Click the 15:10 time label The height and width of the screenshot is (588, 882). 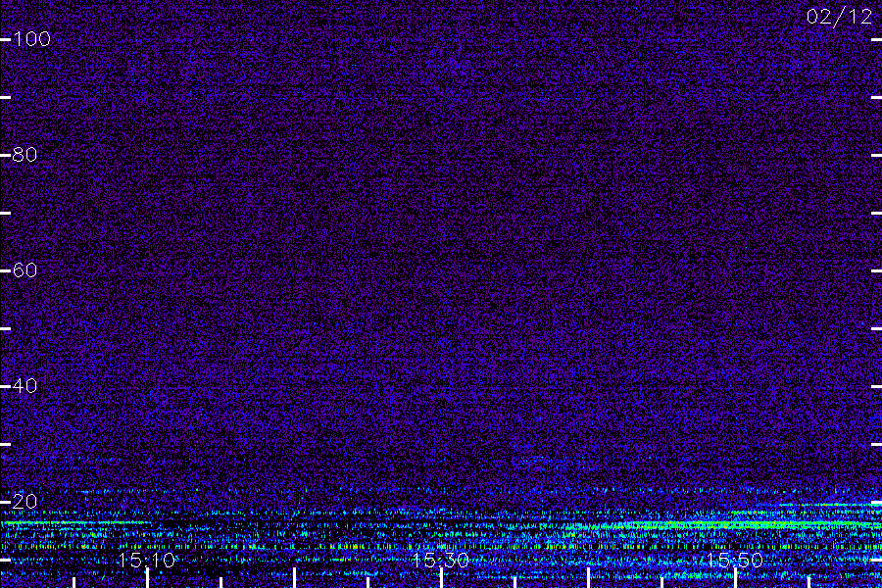point(147,561)
